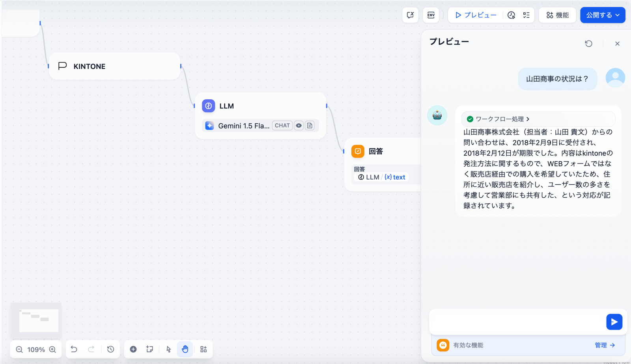Open the 機能 features panel
The height and width of the screenshot is (364, 631).
(557, 15)
